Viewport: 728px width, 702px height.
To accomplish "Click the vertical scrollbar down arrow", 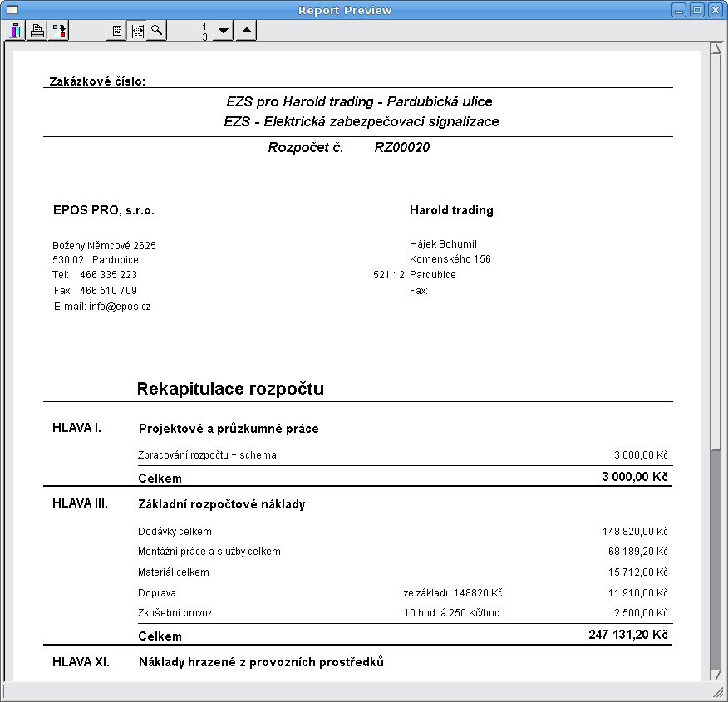I will click(716, 676).
